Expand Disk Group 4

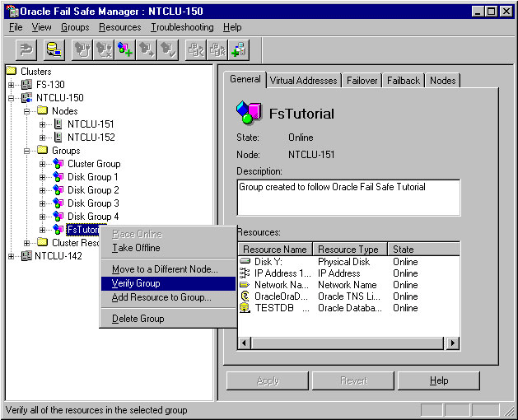coord(42,217)
